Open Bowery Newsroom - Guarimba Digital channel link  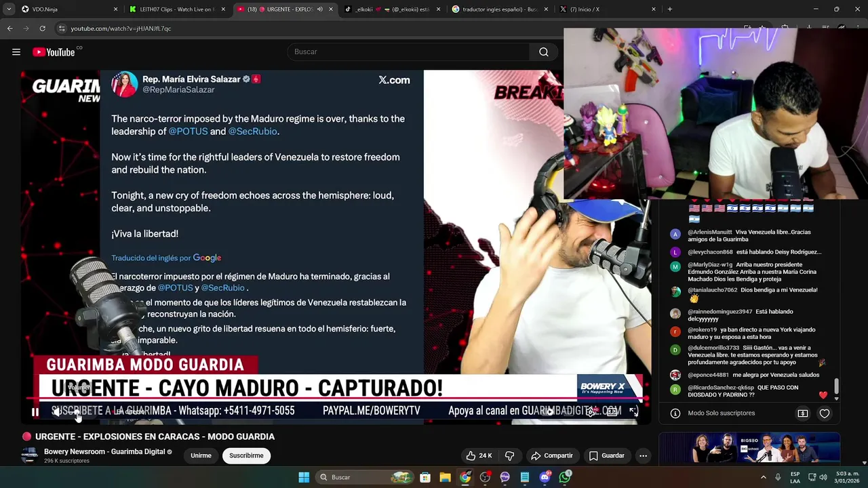(104, 451)
